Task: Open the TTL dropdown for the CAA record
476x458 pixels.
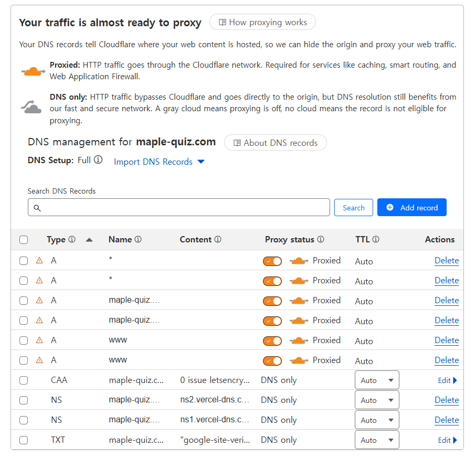Action: [377, 380]
